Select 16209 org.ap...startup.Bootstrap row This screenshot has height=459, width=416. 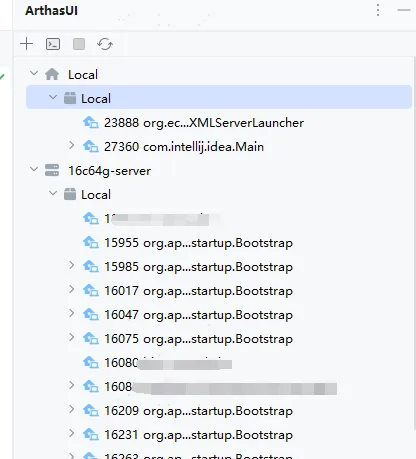point(198,411)
